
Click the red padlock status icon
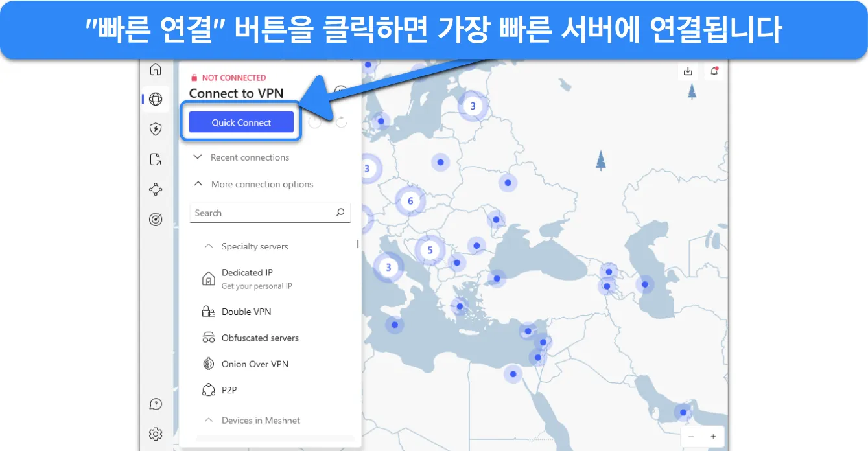tap(194, 78)
